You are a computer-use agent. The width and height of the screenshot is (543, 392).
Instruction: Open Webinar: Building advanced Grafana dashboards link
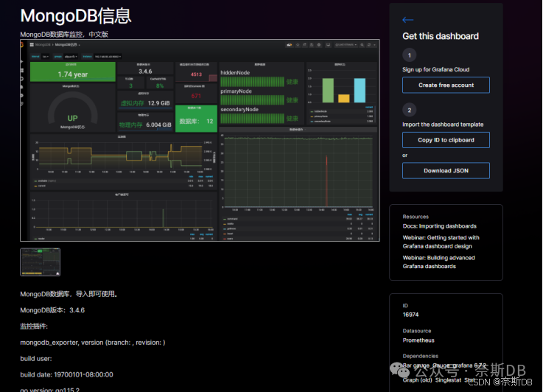click(x=439, y=262)
